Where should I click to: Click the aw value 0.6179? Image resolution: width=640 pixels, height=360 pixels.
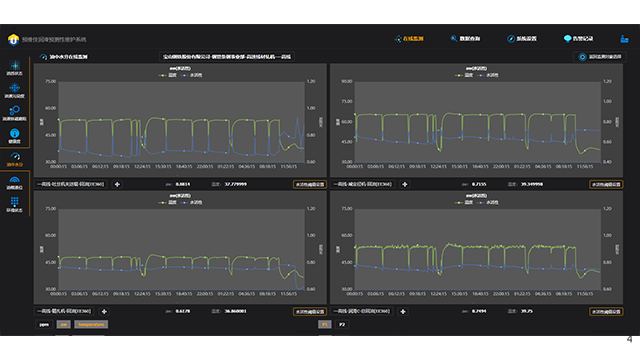183,311
